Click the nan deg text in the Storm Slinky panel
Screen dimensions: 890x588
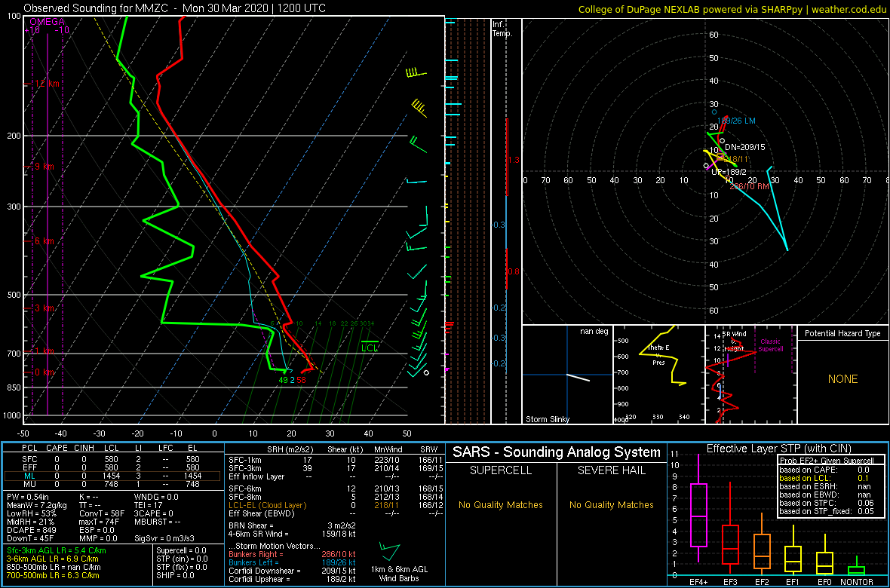click(x=593, y=332)
